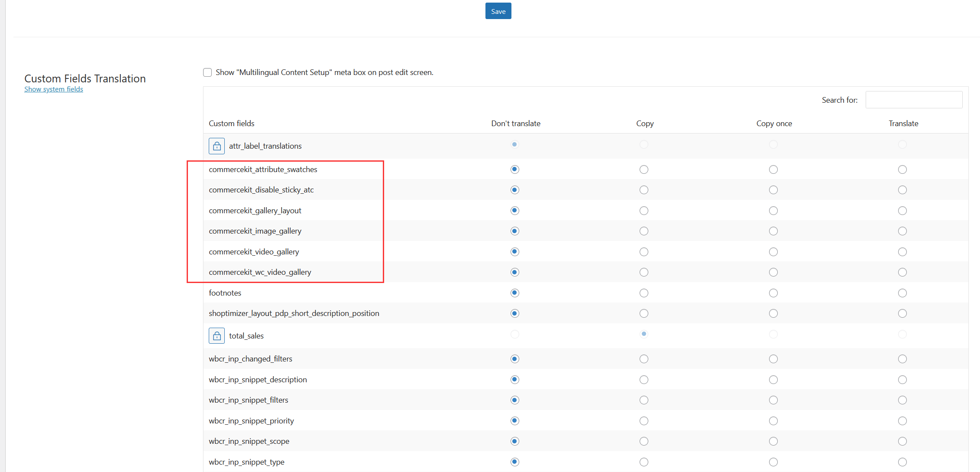Viewport: 980px width, 472px height.
Task: Select Don't translate for wbcr_inp_snippet_priority
Action: pos(514,421)
